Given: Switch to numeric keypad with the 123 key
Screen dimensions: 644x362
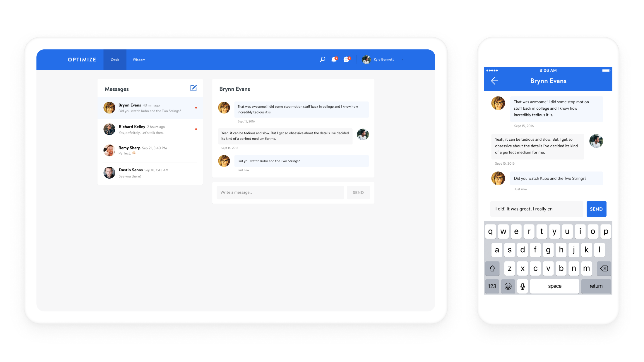Looking at the screenshot, I should (492, 286).
